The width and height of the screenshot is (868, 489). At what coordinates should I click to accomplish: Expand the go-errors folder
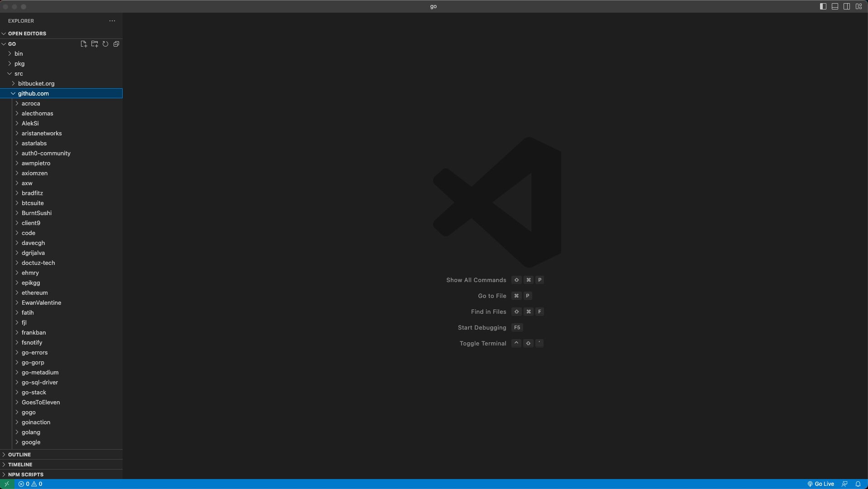(61, 352)
